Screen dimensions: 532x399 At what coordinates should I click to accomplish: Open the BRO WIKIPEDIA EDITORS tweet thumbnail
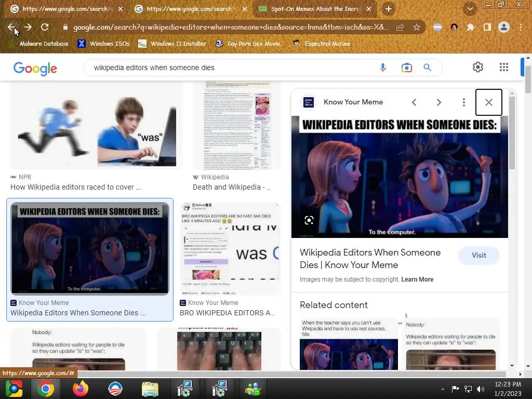[x=230, y=248]
